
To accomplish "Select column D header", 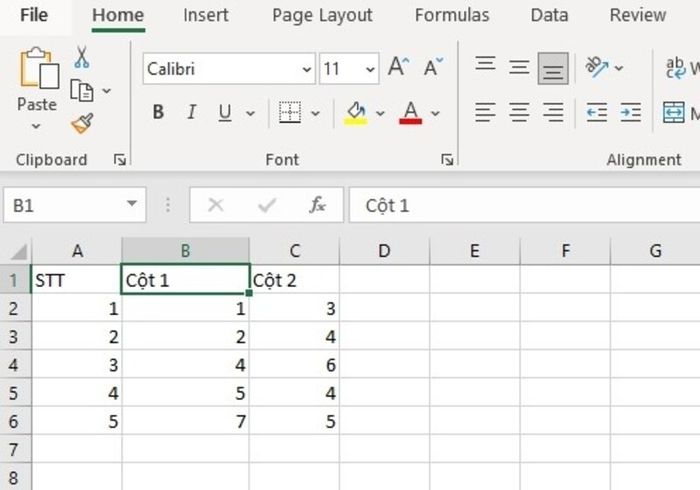I will [x=384, y=251].
